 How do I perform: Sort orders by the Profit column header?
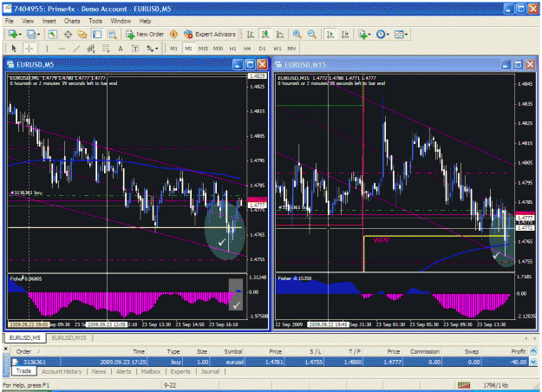coord(518,351)
